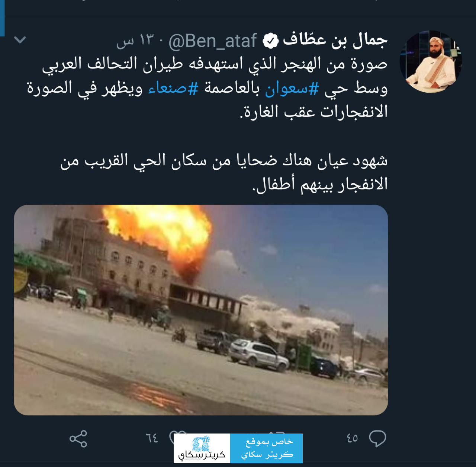476x467 pixels.
Task: Open the tweet options chevron menu
Action: point(20,39)
